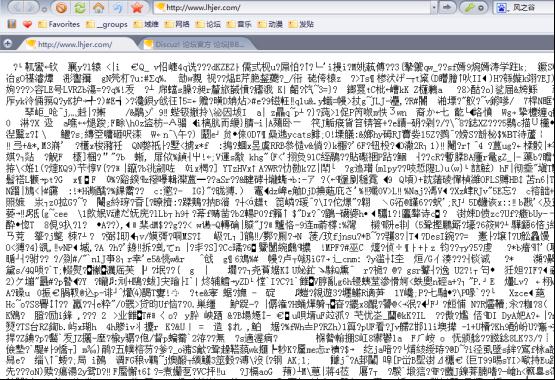This screenshot has width=555, height=380.
Task: Click the red heart icon on the favorites bar
Action: tap(27, 24)
